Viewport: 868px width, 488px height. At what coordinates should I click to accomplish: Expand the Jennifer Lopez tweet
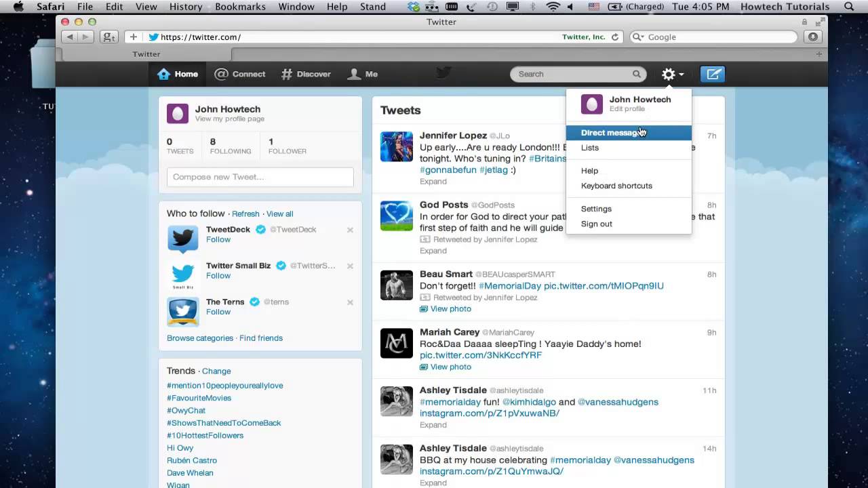[x=433, y=182]
